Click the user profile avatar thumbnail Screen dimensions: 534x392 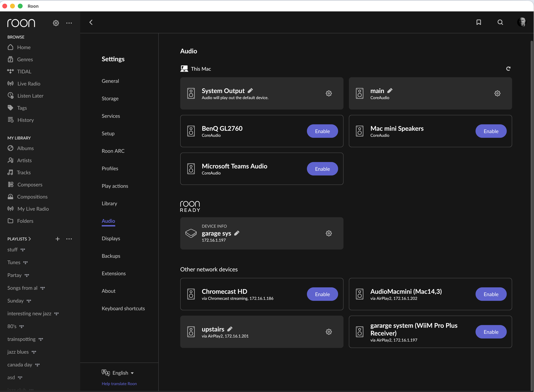(x=522, y=22)
